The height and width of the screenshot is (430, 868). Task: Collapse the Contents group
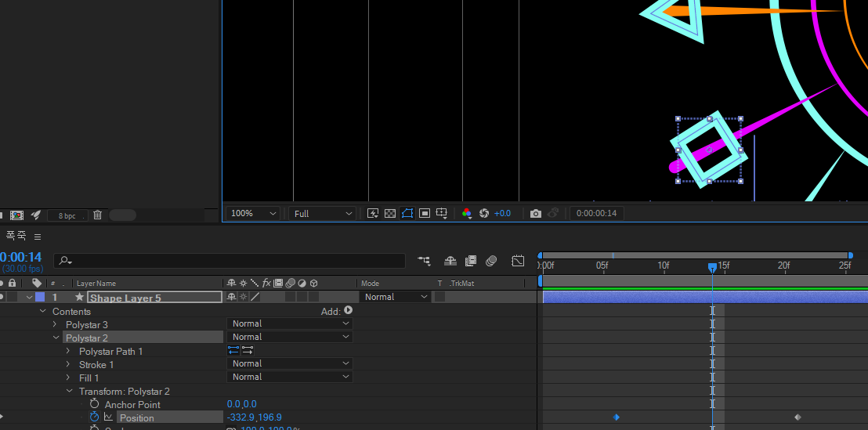[43, 311]
